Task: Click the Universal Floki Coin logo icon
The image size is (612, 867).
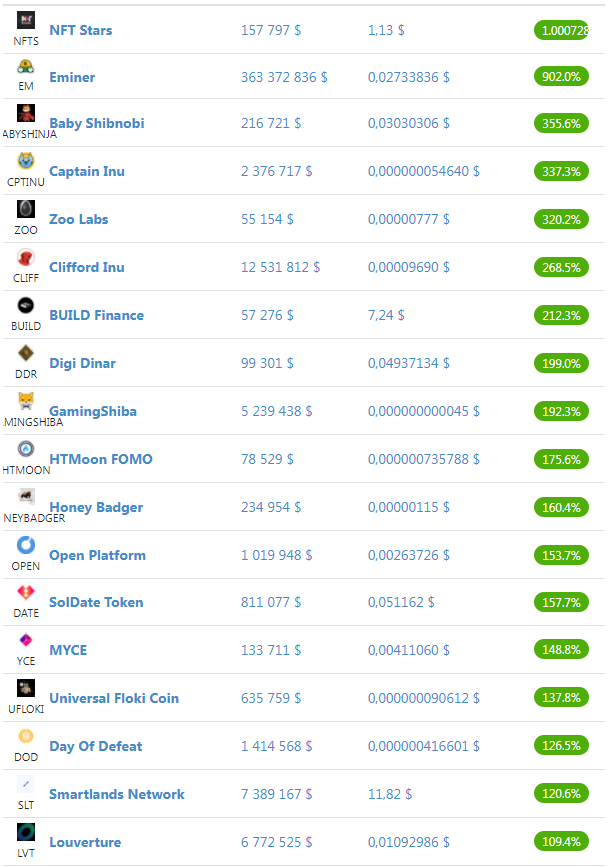Action: pyautogui.click(x=26, y=688)
